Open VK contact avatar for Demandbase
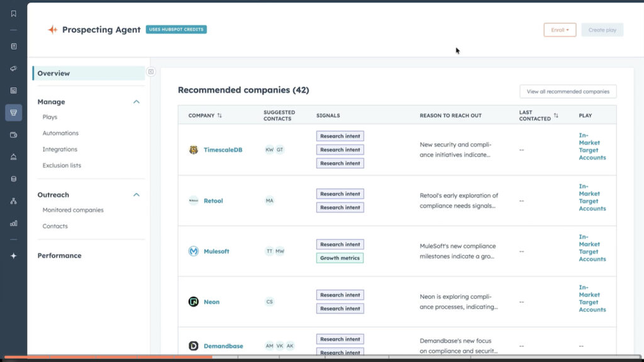 280,346
